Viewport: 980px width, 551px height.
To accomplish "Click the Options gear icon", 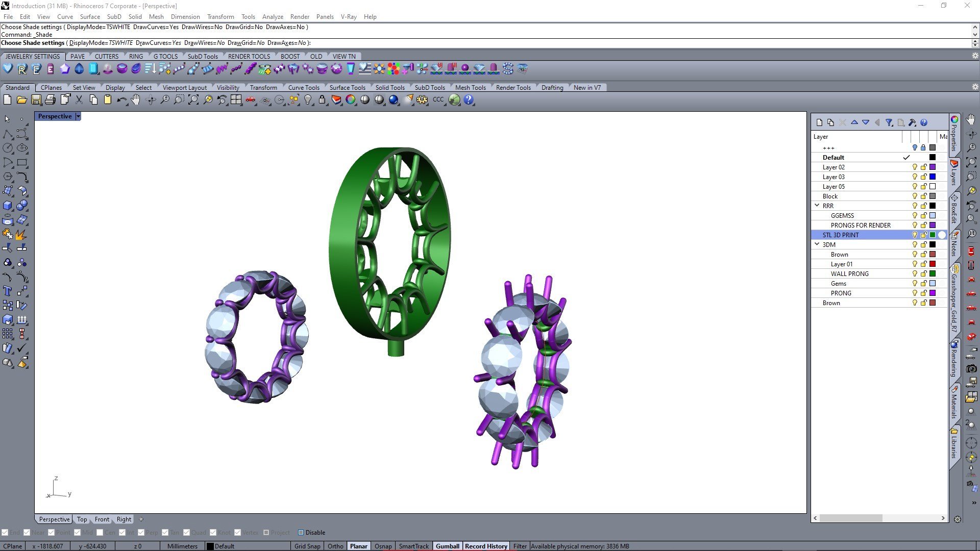I will pos(422,100).
